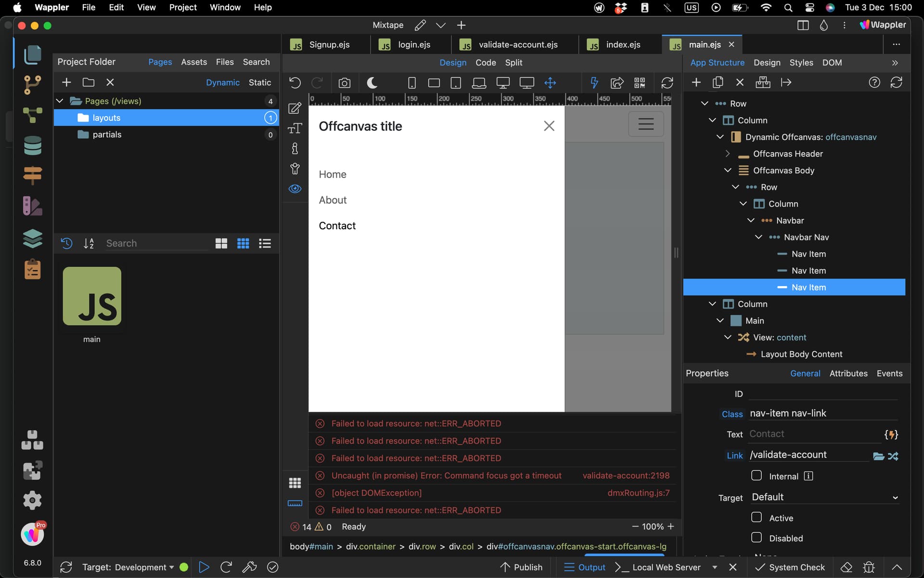Enable the Disabled checkbox
The width and height of the screenshot is (924, 578).
point(757,537)
